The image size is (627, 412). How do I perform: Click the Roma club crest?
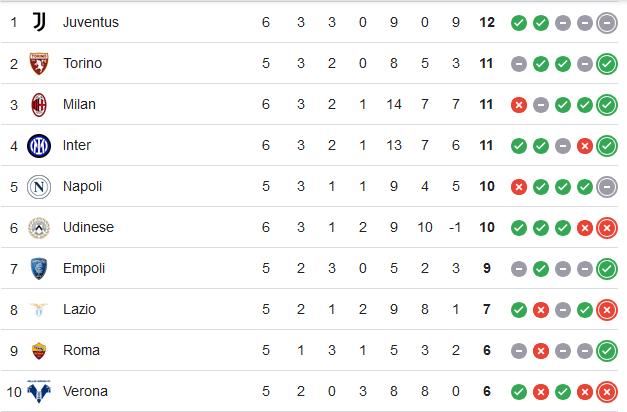[x=39, y=350]
